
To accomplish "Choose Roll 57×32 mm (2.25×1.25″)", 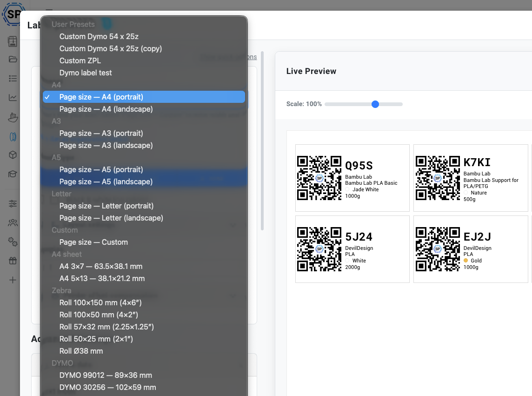I will tap(144, 327).
